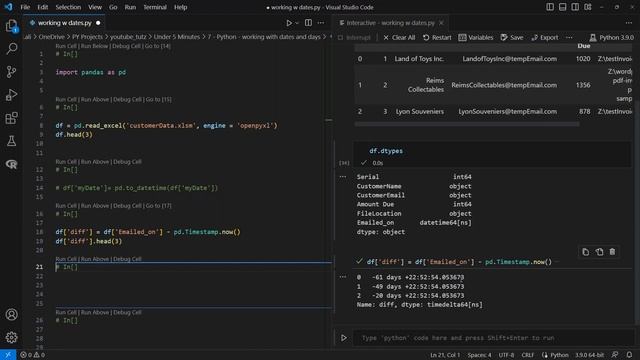Click 'Run Cell' above import pandas cell
640x360 pixels.
[x=66, y=46]
